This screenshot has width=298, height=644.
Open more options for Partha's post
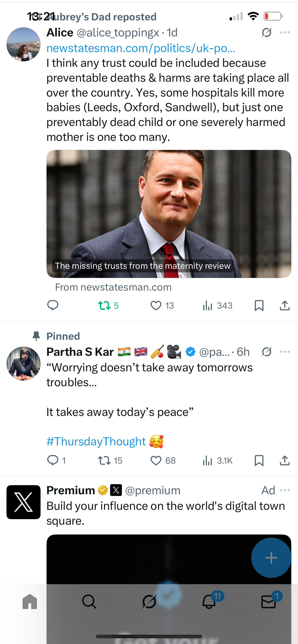coord(285,352)
